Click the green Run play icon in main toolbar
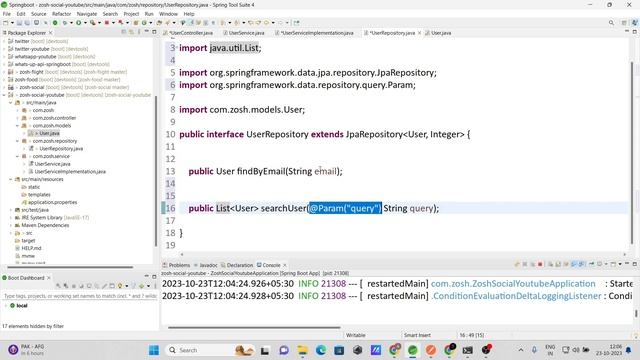The height and width of the screenshot is (360, 640). pyautogui.click(x=78, y=23)
